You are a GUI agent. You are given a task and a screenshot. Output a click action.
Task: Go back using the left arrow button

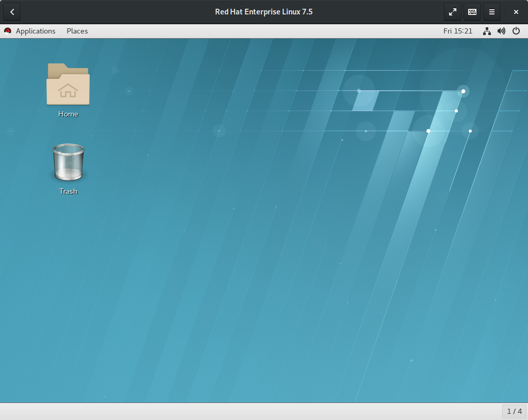tap(12, 12)
